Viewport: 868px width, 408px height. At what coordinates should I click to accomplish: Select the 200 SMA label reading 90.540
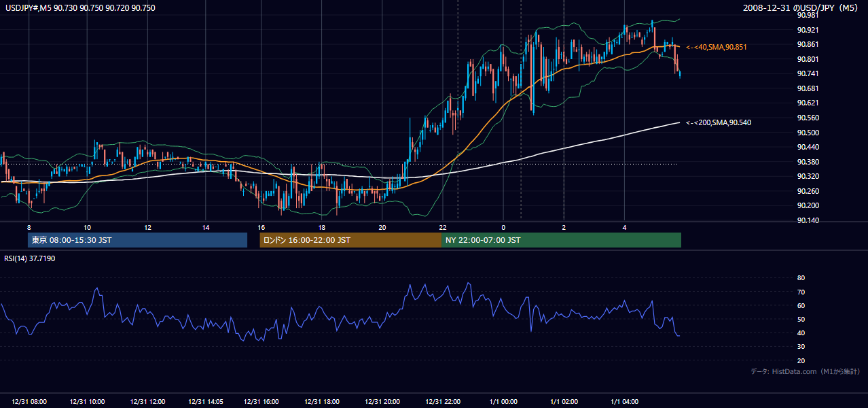719,122
